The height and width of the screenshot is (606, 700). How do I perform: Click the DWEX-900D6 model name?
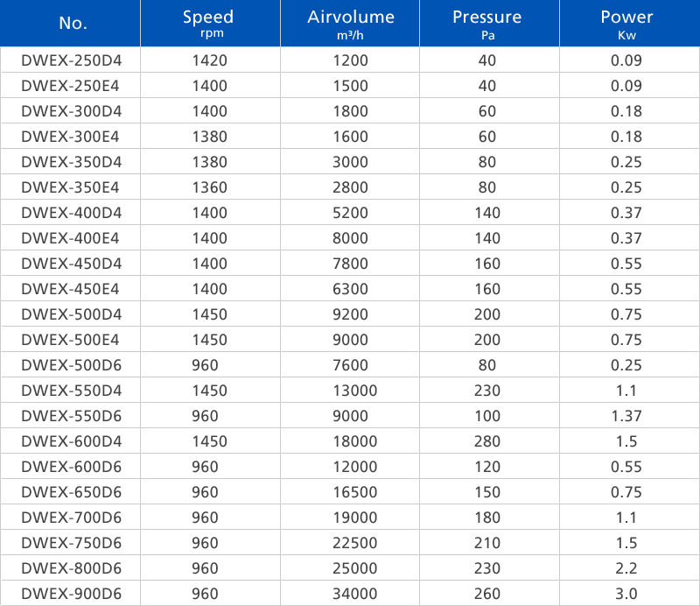pos(71,594)
